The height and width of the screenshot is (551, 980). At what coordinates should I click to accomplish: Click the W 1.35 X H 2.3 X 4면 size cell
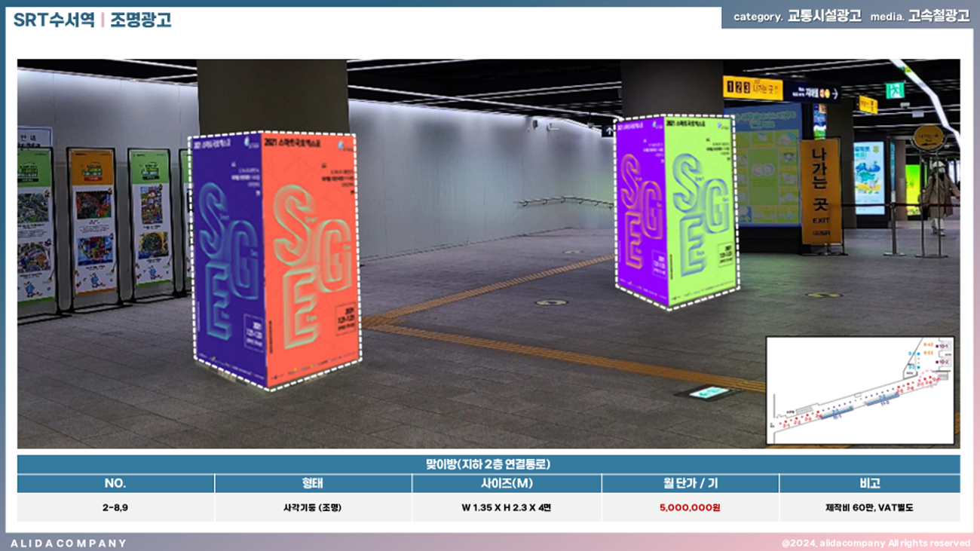pyautogui.click(x=506, y=507)
